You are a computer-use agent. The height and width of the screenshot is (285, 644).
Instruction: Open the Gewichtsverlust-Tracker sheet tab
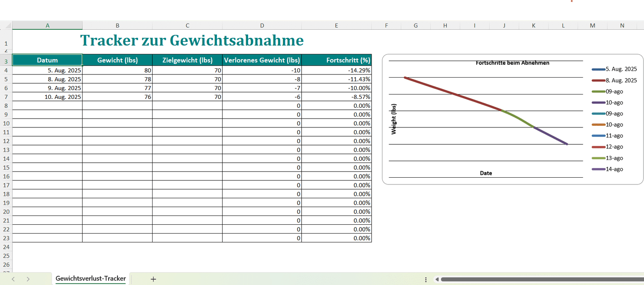(91, 279)
